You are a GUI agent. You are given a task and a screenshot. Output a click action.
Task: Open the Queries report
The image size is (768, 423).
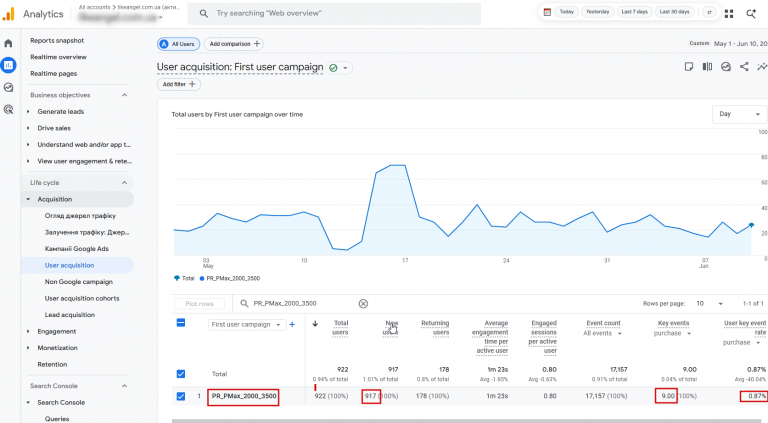pos(57,419)
